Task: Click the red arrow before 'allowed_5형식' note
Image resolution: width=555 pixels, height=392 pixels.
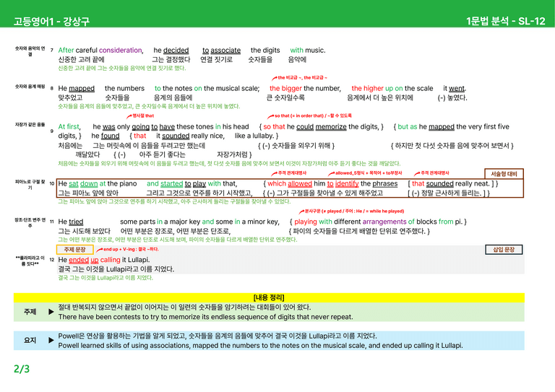Action: coord(331,173)
